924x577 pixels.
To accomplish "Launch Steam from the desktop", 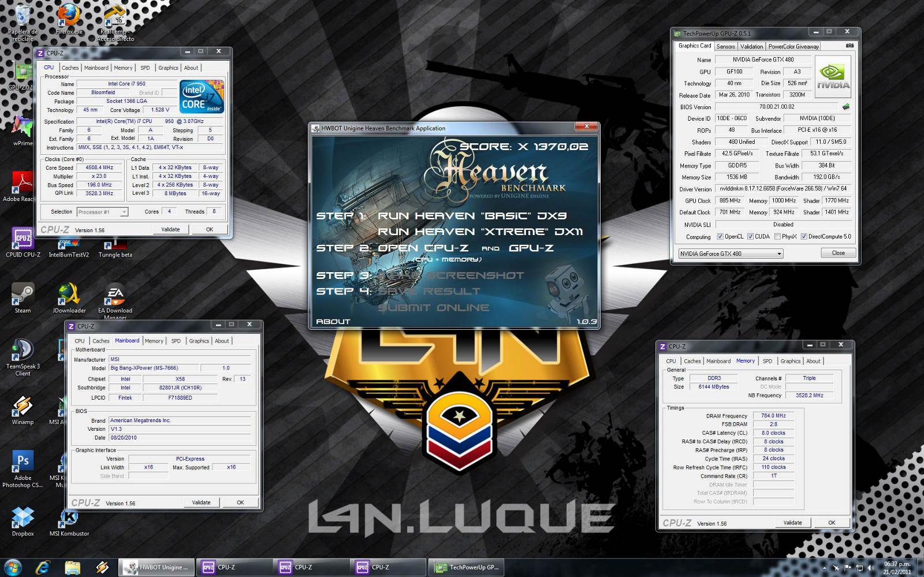I will tap(23, 298).
